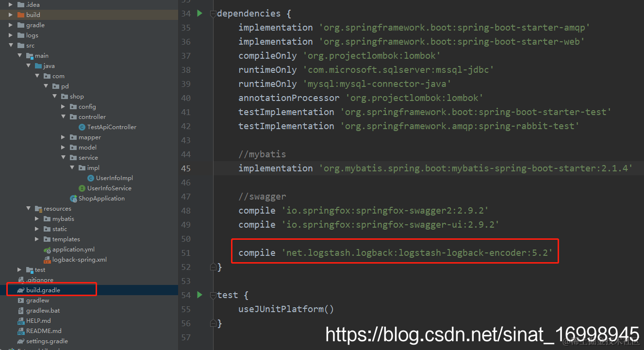Place cursor in logstash-logback-encoder dependency line

(x=396, y=252)
